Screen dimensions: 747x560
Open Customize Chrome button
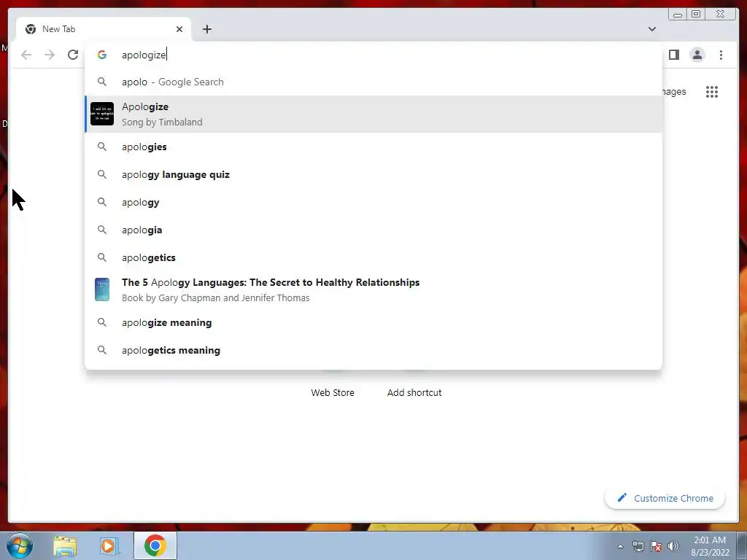665,498
